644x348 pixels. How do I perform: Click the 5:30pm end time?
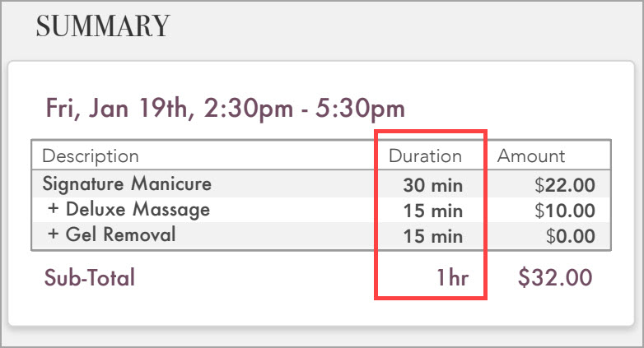360,109
